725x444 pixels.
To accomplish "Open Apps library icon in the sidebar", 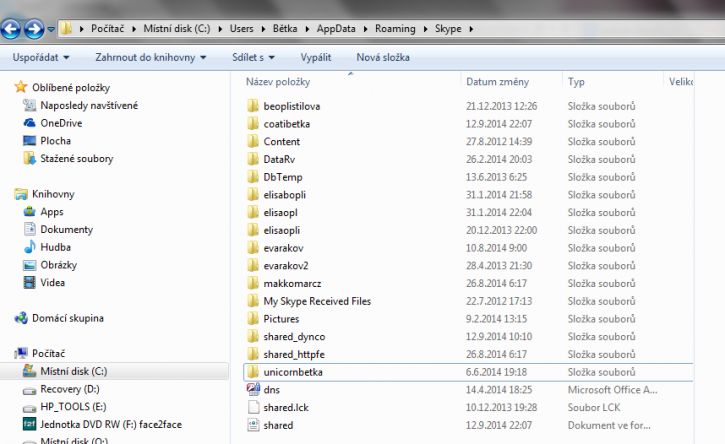I will tap(29, 211).
